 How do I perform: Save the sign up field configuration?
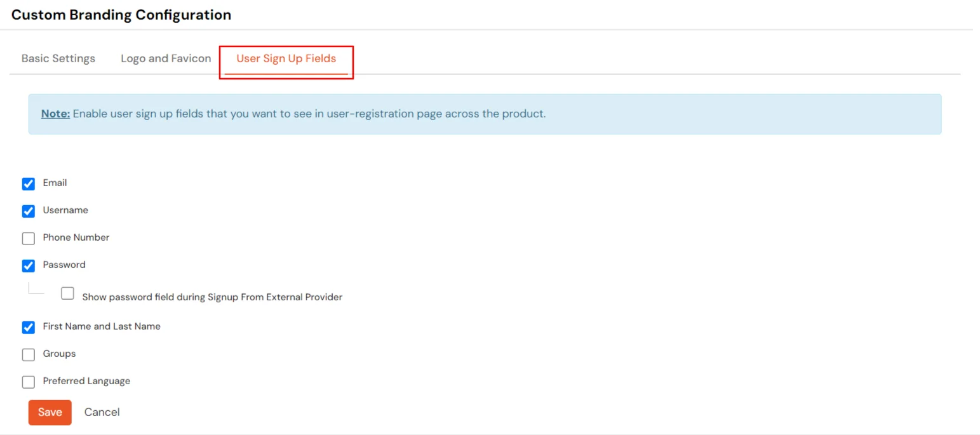coord(50,412)
